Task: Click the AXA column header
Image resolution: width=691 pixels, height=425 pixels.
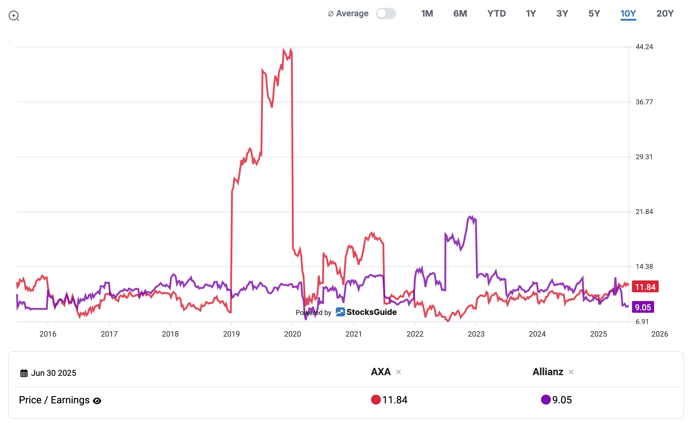Action: (x=381, y=372)
